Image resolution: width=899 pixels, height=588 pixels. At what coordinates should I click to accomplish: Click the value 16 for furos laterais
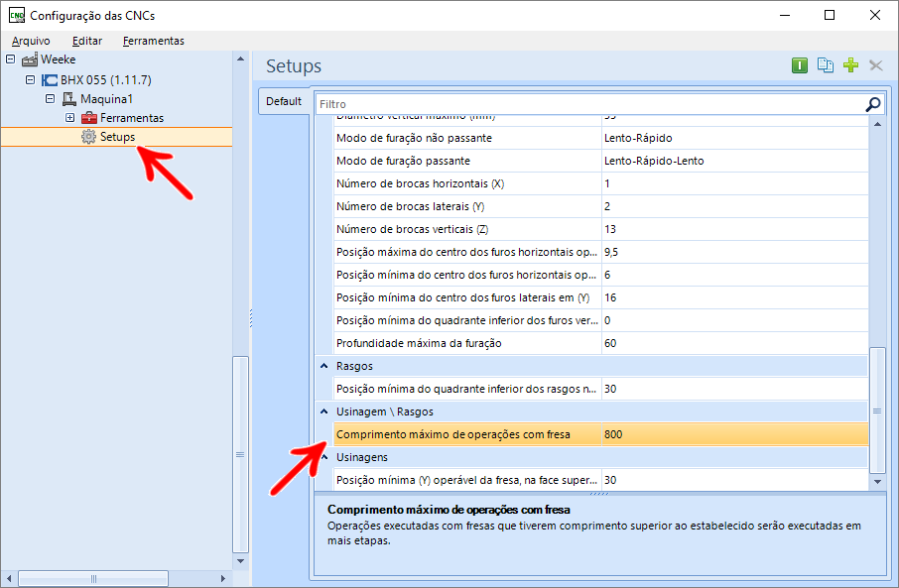(610, 297)
